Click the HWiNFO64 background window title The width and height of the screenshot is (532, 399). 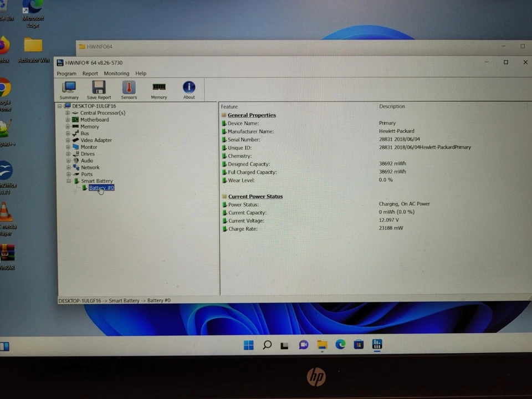(99, 47)
